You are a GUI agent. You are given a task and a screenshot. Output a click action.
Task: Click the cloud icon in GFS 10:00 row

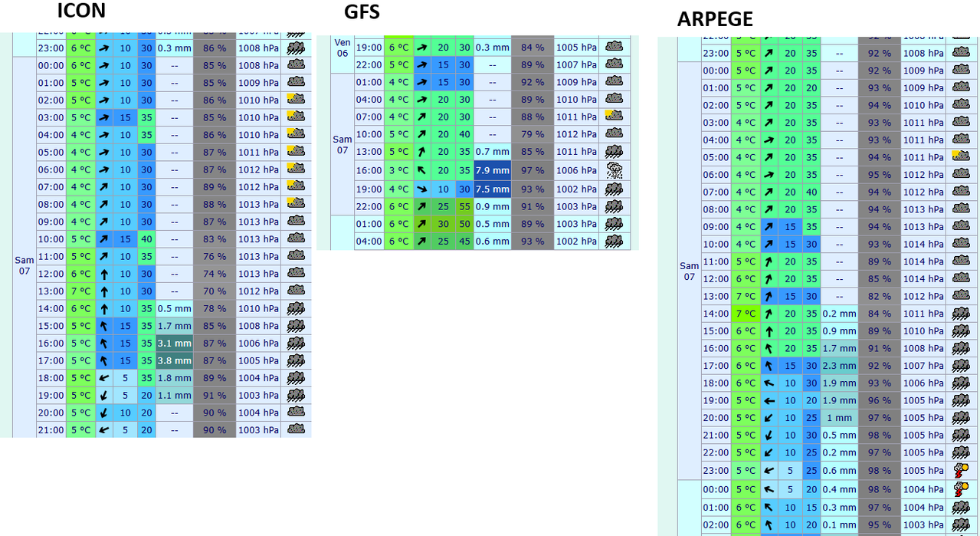(615, 134)
